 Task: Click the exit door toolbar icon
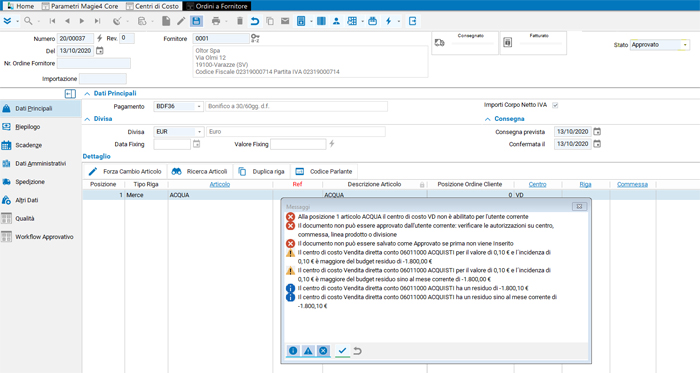[x=412, y=21]
